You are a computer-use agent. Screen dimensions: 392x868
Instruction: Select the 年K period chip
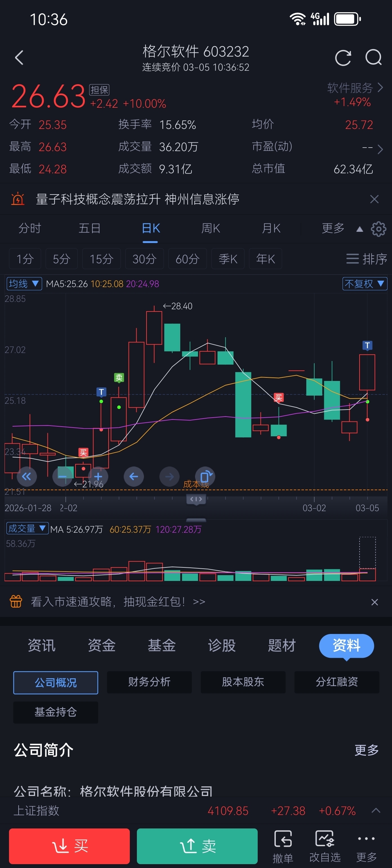(265, 259)
